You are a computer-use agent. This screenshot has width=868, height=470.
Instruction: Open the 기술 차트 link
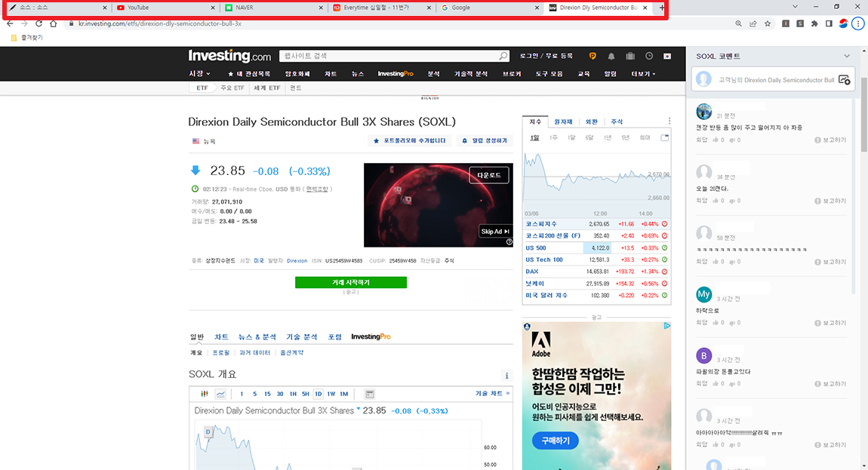pos(492,394)
